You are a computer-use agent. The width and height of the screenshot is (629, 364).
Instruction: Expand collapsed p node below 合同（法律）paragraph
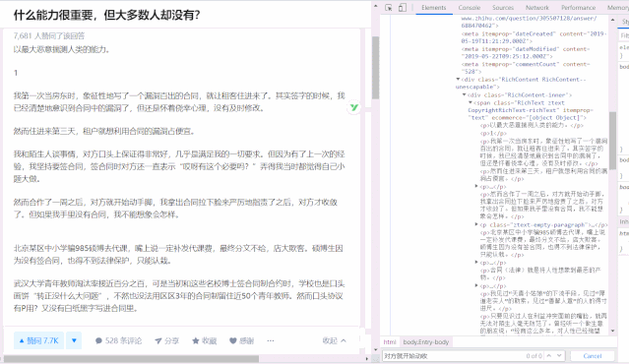coord(476,286)
